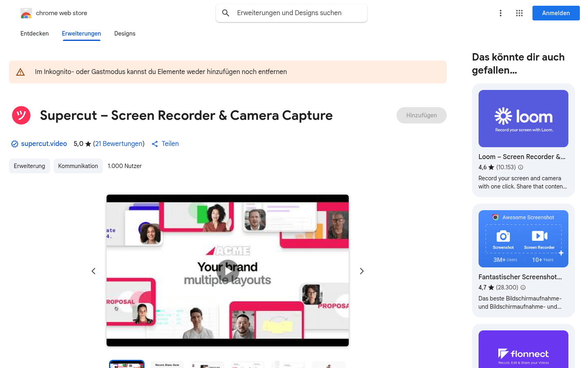Click the Hinzufügen button
Viewport: 588px width, 368px height.
(x=421, y=115)
